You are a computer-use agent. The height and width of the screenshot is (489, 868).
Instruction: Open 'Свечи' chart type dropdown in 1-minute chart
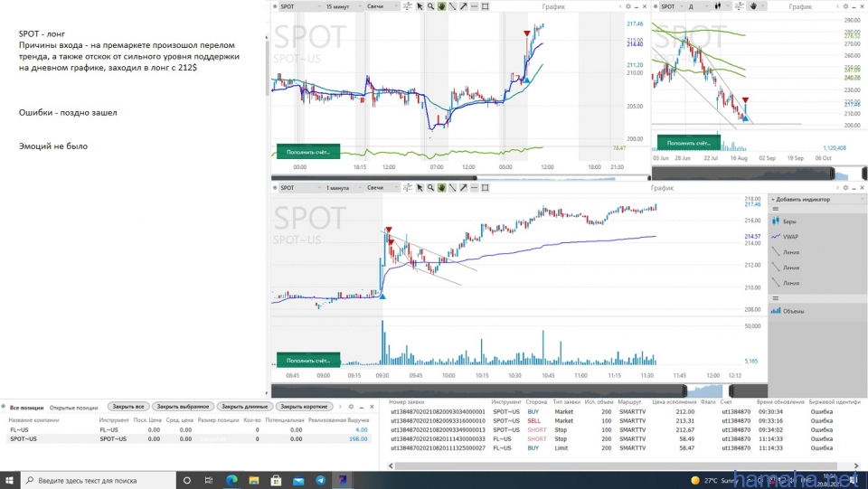[x=382, y=188]
